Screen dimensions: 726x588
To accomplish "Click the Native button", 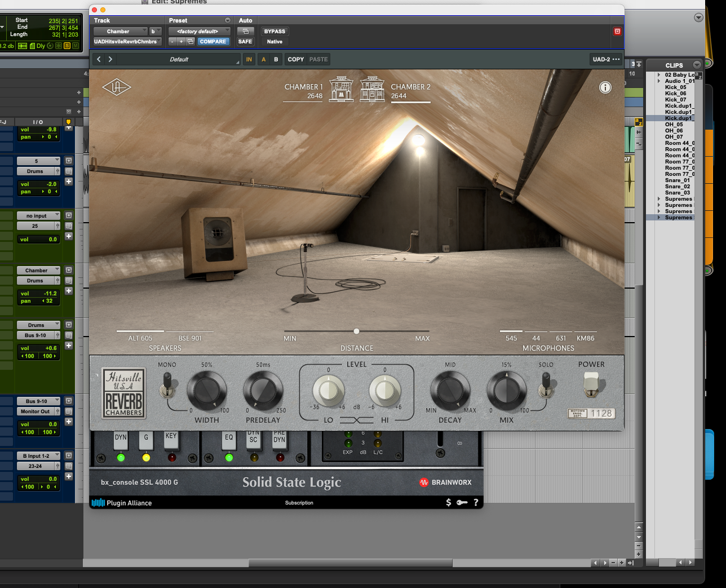I will pyautogui.click(x=275, y=42).
